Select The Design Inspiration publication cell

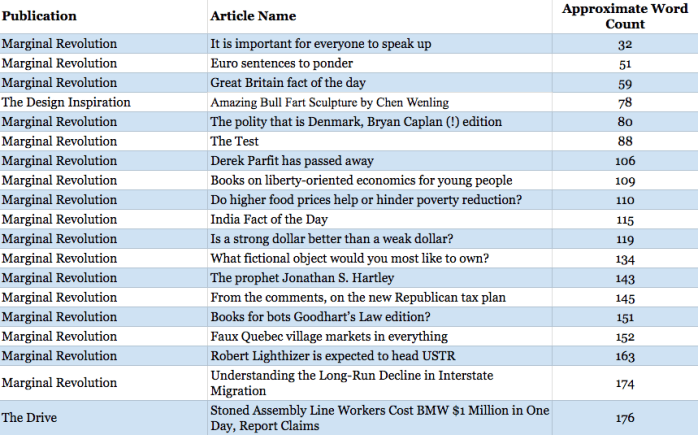(66, 102)
